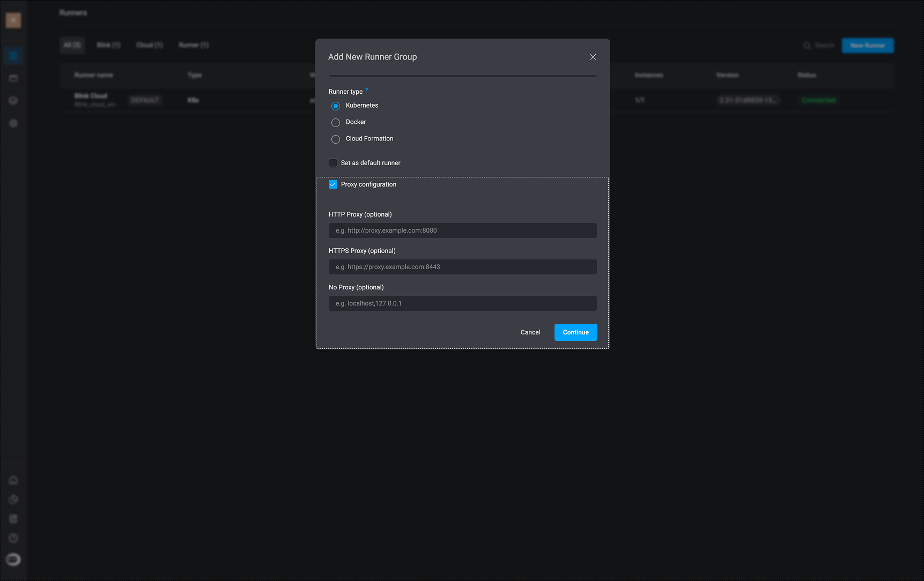This screenshot has height=581, width=924.
Task: Close the Add New Runner Group dialog
Action: click(593, 57)
